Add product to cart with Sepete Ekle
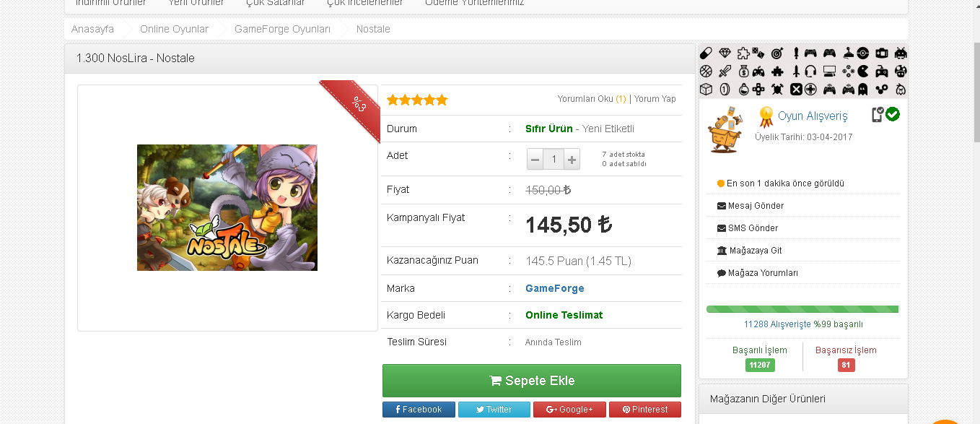Image resolution: width=980 pixels, height=424 pixels. click(532, 381)
